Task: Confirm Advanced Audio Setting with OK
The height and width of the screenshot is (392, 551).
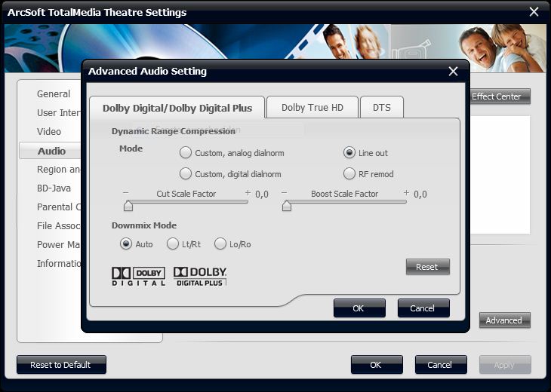Action: tap(359, 308)
